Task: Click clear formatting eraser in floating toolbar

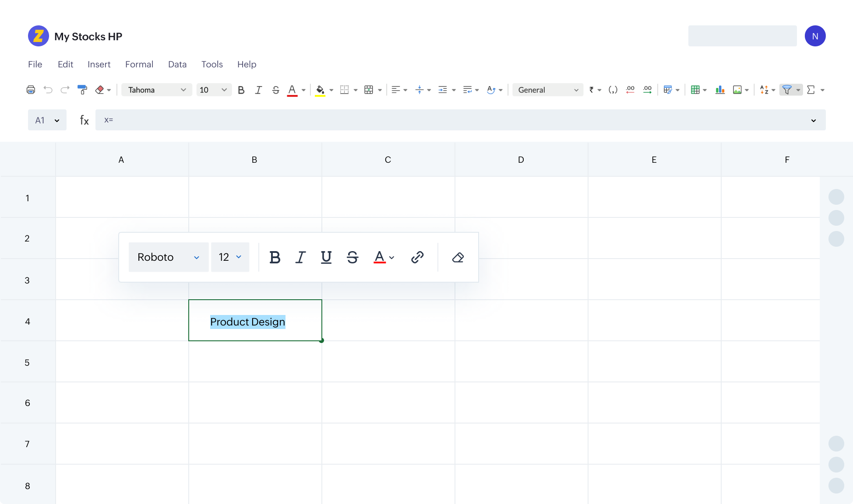Action: click(458, 257)
